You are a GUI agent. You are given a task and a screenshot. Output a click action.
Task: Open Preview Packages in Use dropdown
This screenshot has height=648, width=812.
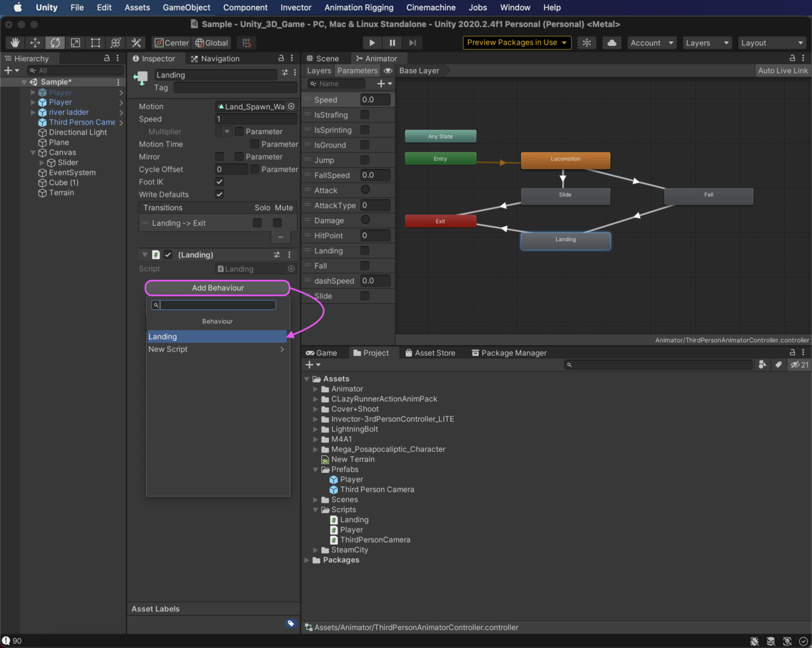[517, 43]
